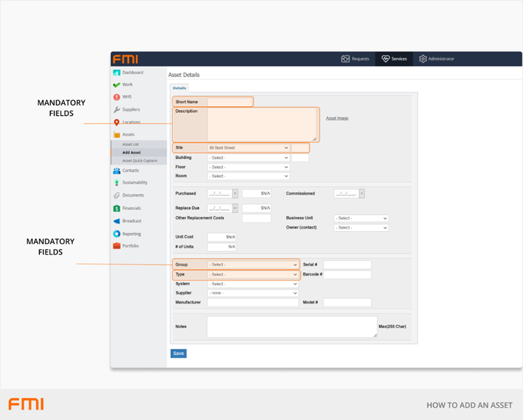523x420 pixels.
Task: Switch to the Services tab in the header
Action: tap(393, 59)
